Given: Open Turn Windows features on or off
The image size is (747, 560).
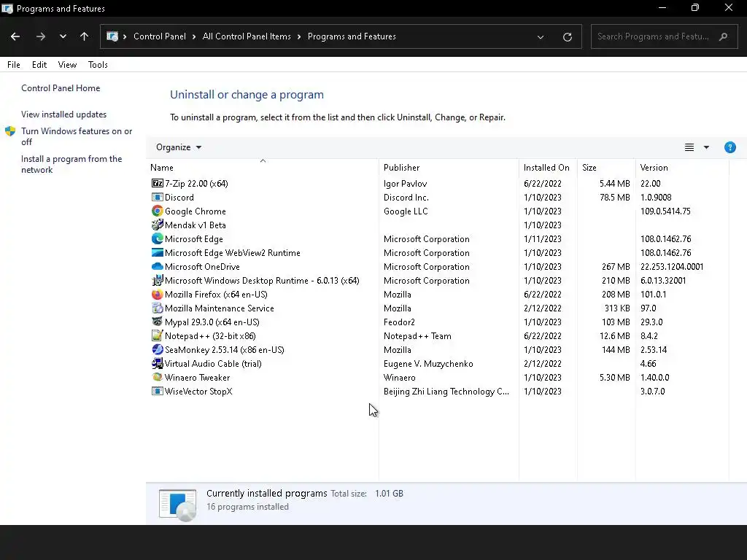Looking at the screenshot, I should tap(77, 136).
